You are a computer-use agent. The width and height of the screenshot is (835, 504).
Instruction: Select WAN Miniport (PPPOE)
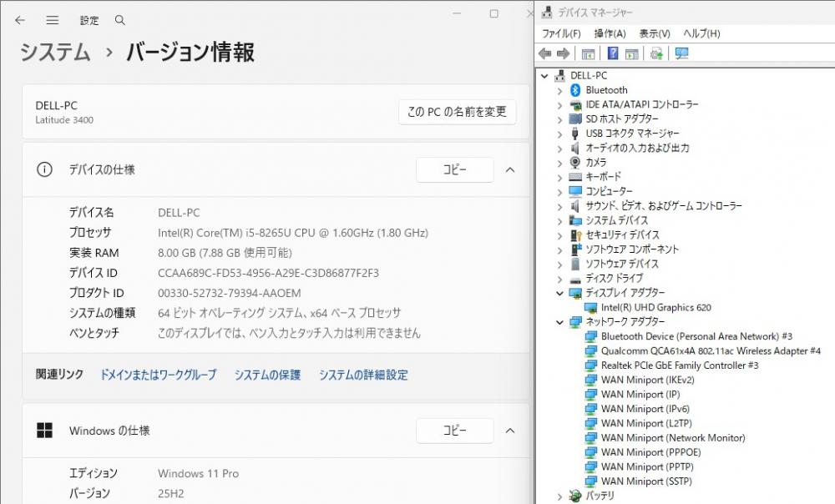(x=650, y=452)
